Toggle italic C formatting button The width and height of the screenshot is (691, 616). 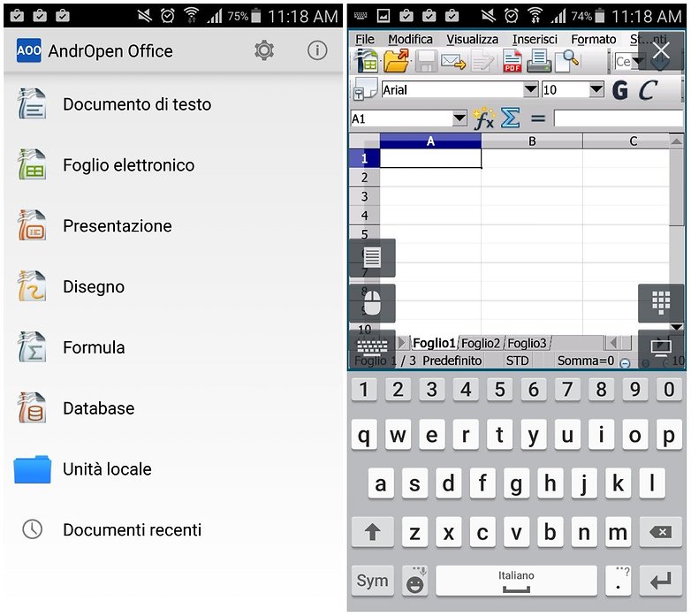[x=648, y=90]
